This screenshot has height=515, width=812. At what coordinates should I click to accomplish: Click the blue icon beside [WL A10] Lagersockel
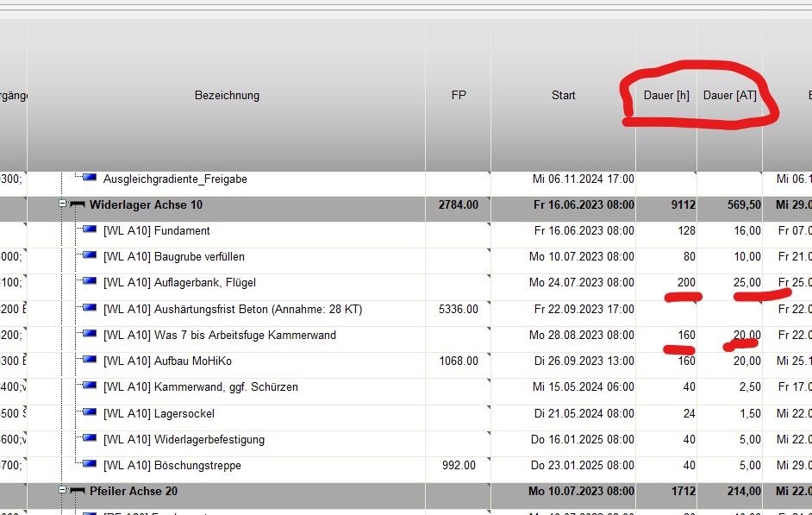tap(90, 413)
